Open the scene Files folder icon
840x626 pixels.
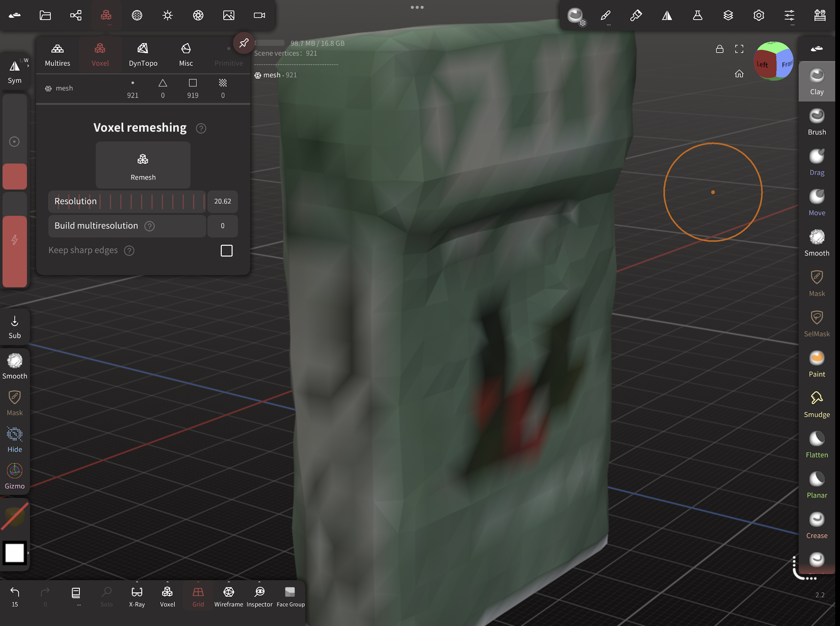(45, 15)
